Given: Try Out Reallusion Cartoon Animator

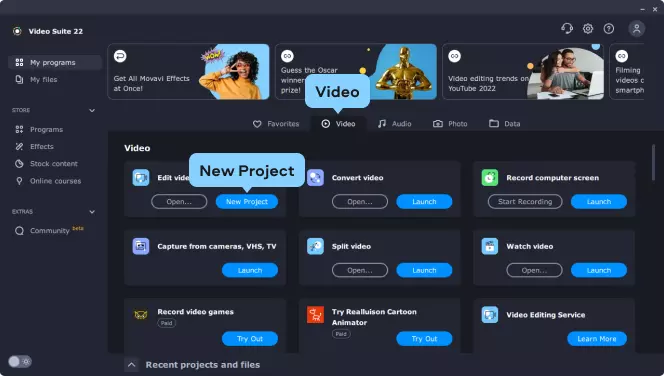Looking at the screenshot, I should [x=424, y=339].
